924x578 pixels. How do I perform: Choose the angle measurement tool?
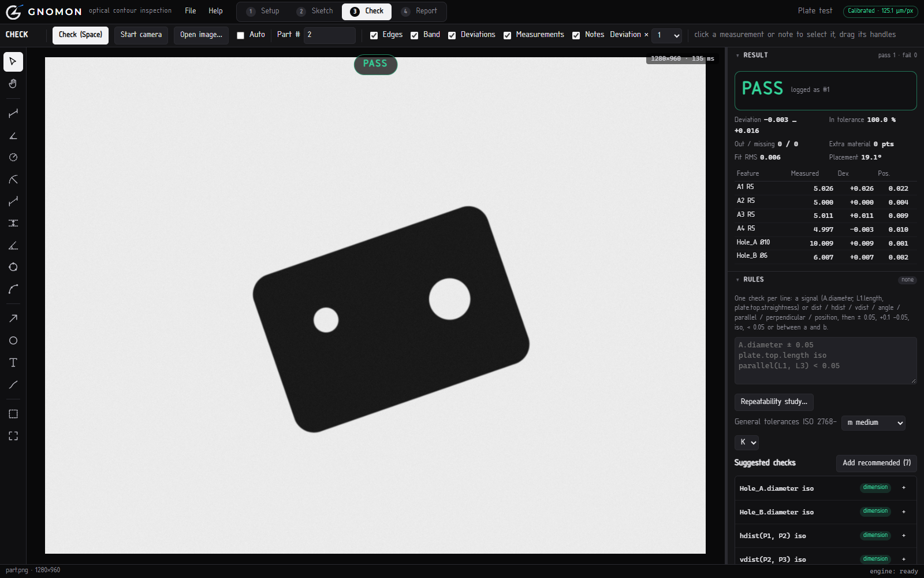tap(13, 135)
